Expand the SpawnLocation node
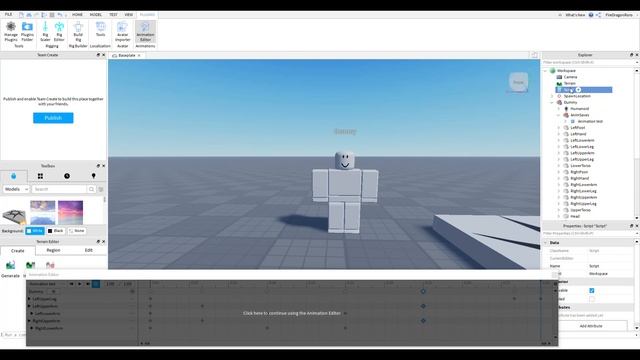Image resolution: width=640 pixels, height=360 pixels. tap(552, 96)
